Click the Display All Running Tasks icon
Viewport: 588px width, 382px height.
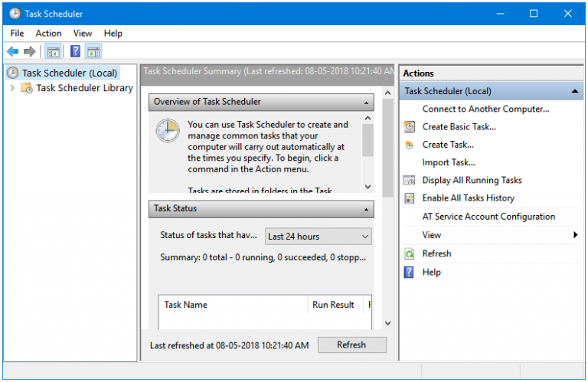click(409, 181)
